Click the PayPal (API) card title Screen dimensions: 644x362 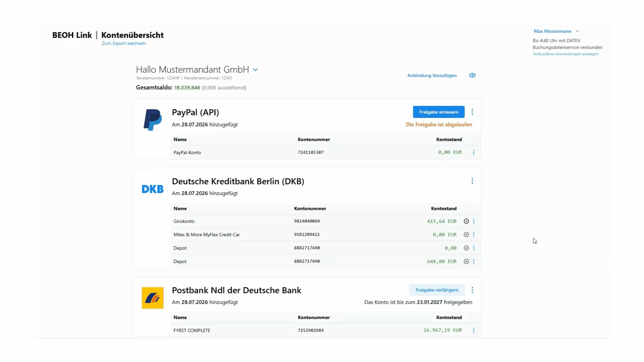pyautogui.click(x=195, y=112)
